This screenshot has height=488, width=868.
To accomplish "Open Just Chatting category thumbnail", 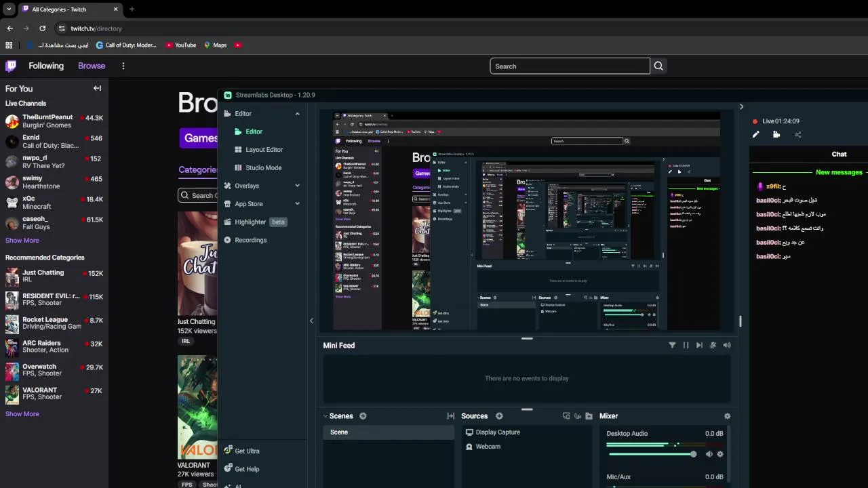I will coord(197,263).
